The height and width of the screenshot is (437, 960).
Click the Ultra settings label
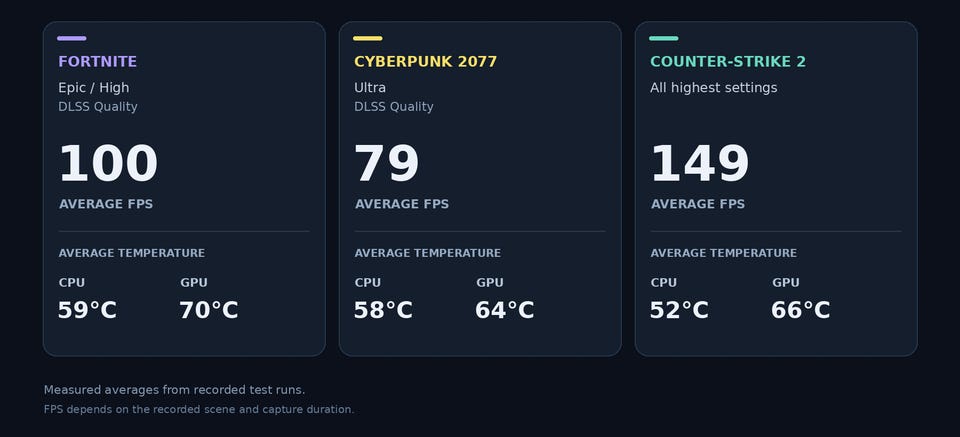(x=370, y=88)
